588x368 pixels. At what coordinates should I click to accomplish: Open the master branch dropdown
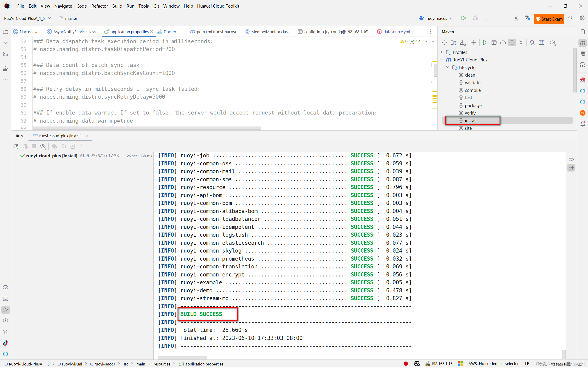click(71, 18)
